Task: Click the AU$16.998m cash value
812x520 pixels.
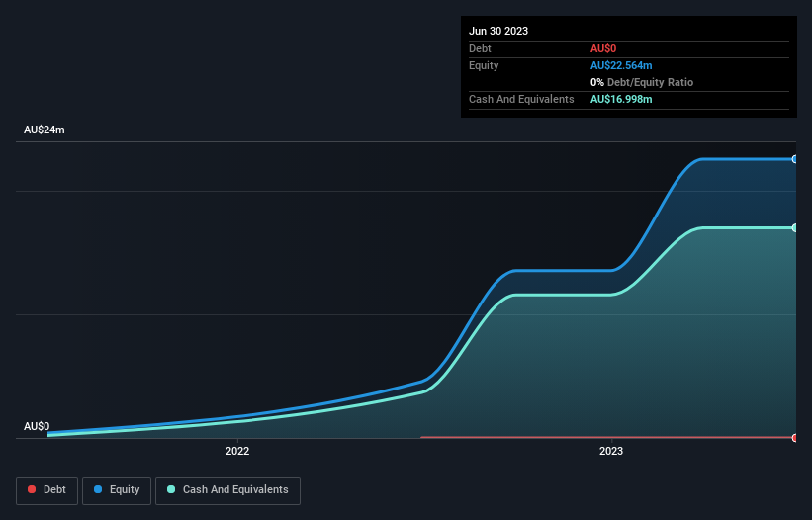Action: point(621,99)
